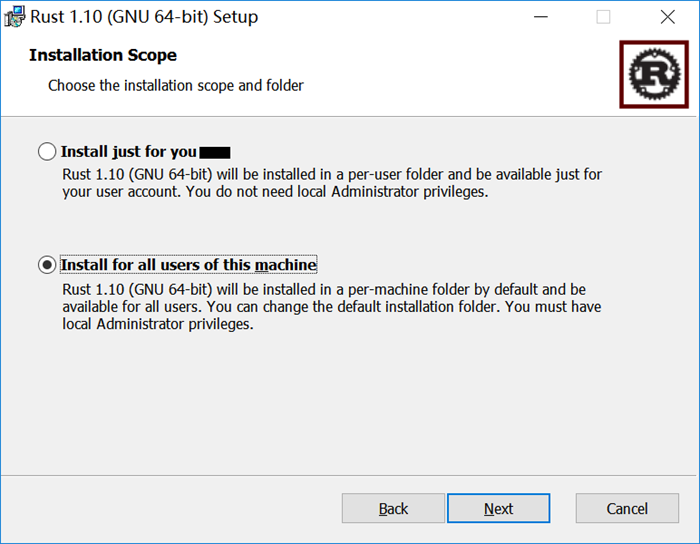Click the maximize window button
This screenshot has height=544, width=700.
(603, 17)
